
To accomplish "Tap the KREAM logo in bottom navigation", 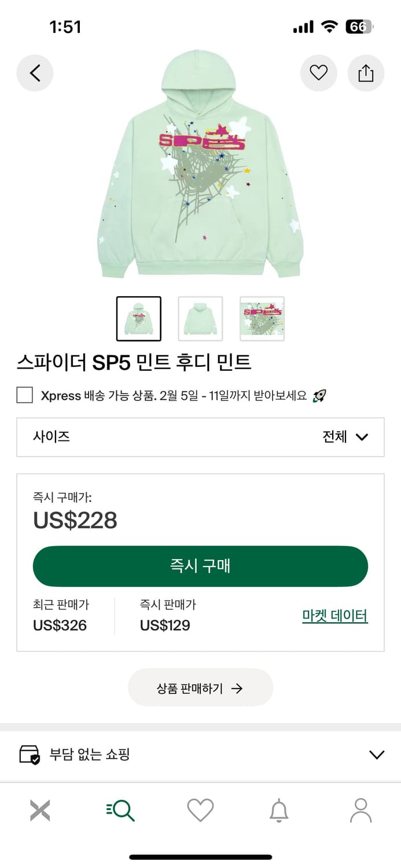I will point(40,810).
